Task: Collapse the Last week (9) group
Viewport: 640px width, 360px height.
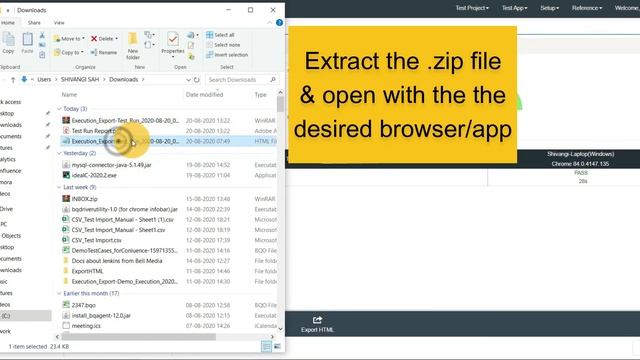Action: coord(59,187)
